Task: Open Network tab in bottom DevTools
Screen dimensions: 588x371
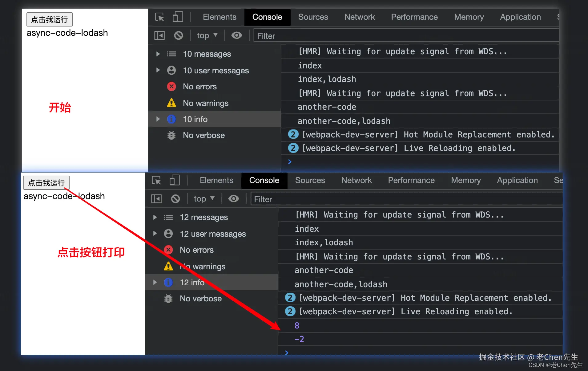Action: coord(356,180)
